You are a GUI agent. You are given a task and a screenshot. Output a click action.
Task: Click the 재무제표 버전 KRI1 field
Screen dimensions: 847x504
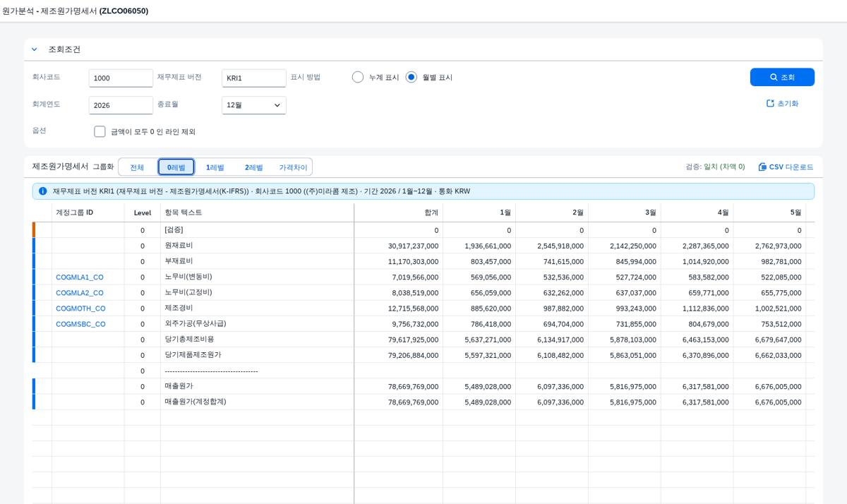(254, 78)
